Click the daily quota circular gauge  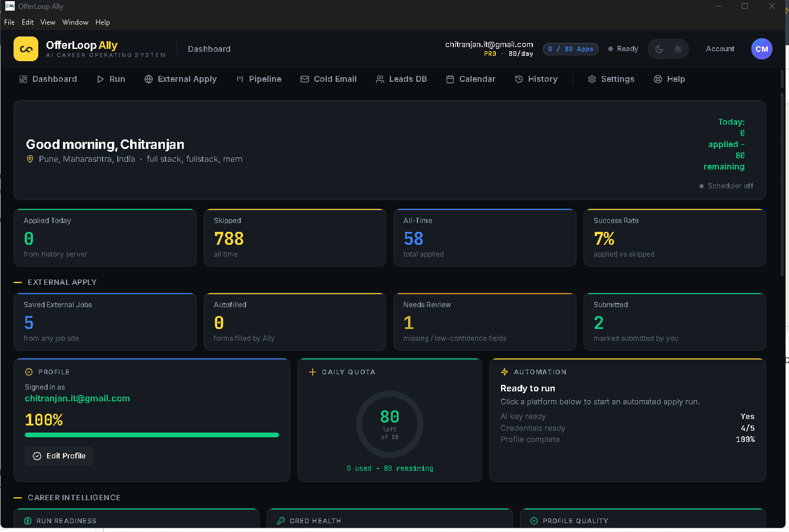[390, 424]
